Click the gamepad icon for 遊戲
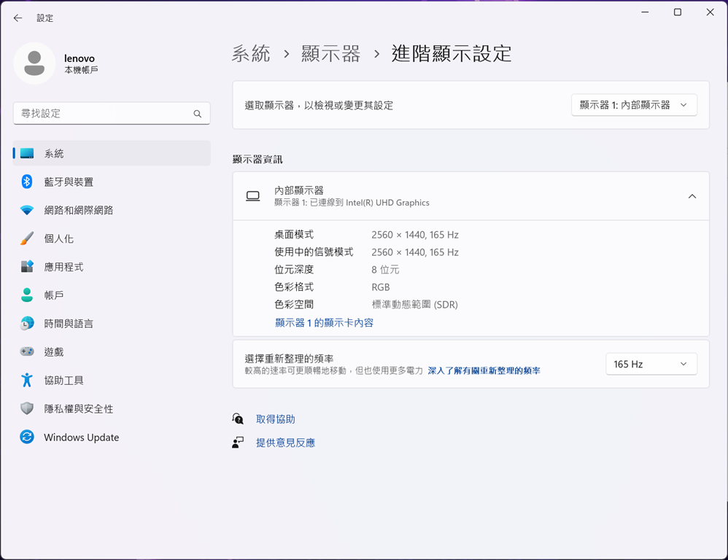Viewport: 728px width, 560px height. click(x=27, y=351)
